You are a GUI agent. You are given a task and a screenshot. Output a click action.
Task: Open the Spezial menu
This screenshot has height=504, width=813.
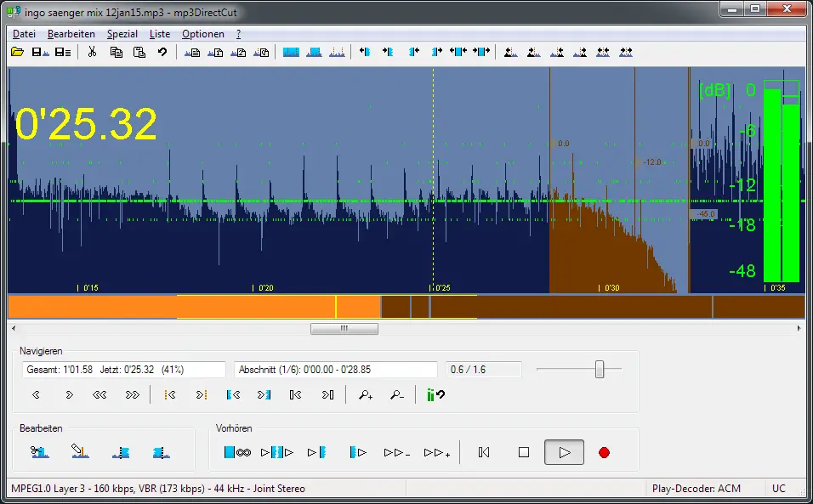[x=122, y=34]
